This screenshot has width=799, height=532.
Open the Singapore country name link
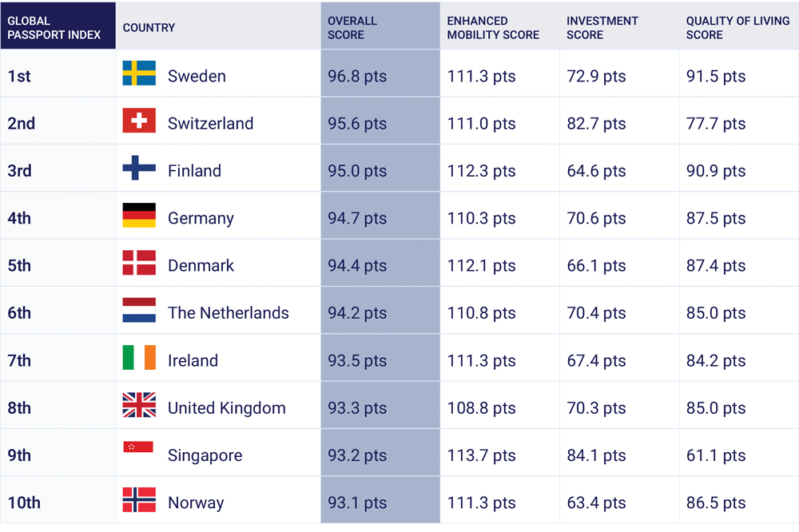point(205,456)
